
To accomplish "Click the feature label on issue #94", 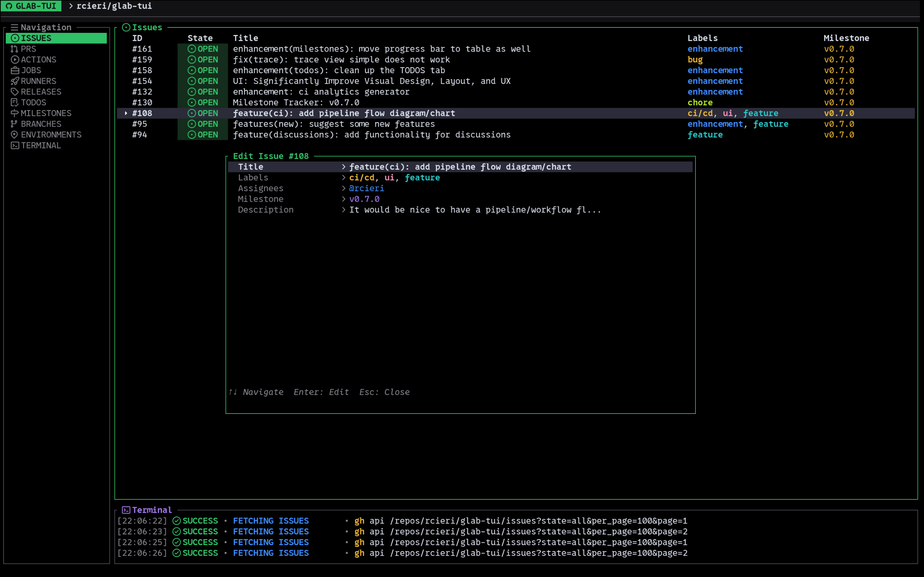I will (x=705, y=134).
